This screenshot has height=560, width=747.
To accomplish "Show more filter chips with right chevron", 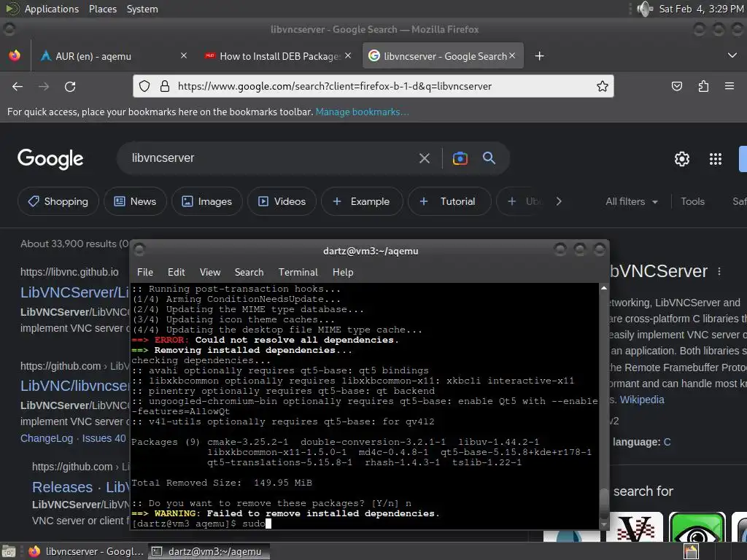I will click(x=559, y=201).
